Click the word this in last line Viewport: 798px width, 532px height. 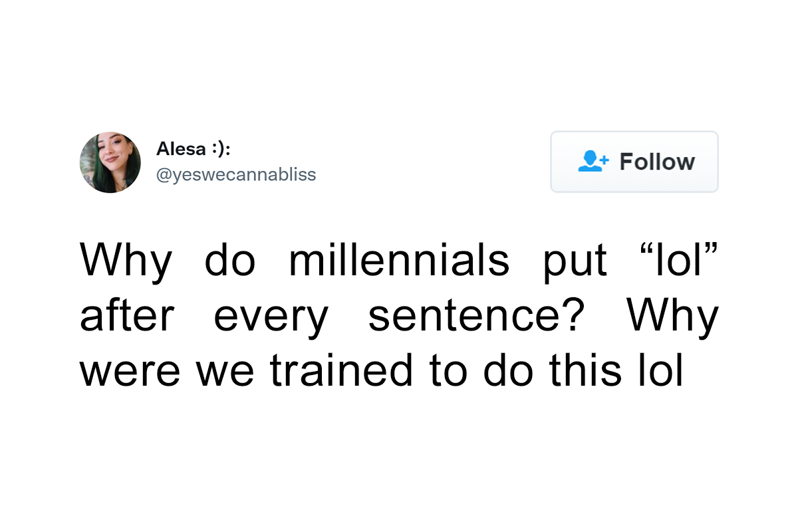579,372
